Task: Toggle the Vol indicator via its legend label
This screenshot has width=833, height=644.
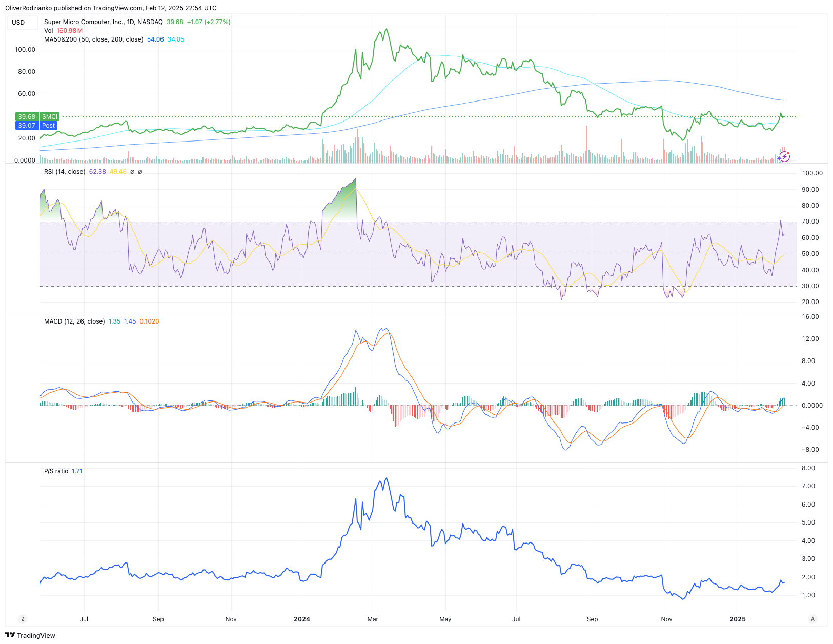Action: [x=48, y=30]
